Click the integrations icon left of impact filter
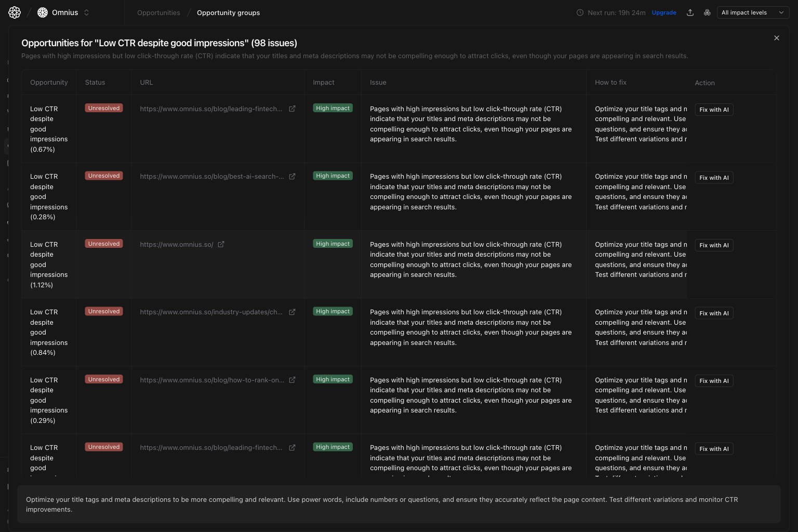 click(707, 12)
